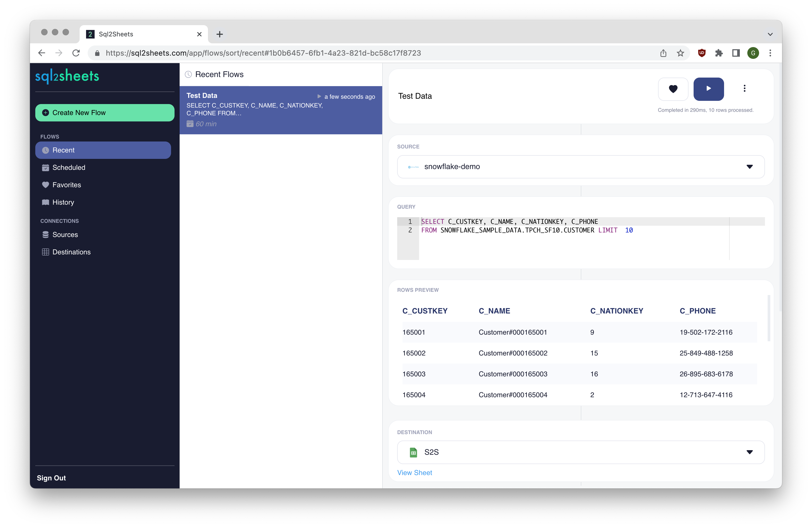
Task: Click the C_PHONE column header
Action: coord(697,311)
